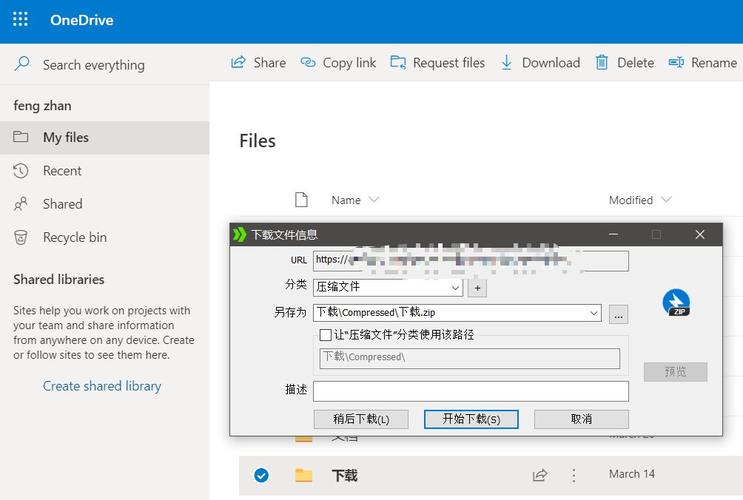
Task: Click the Shared people icon
Action: [x=20, y=204]
